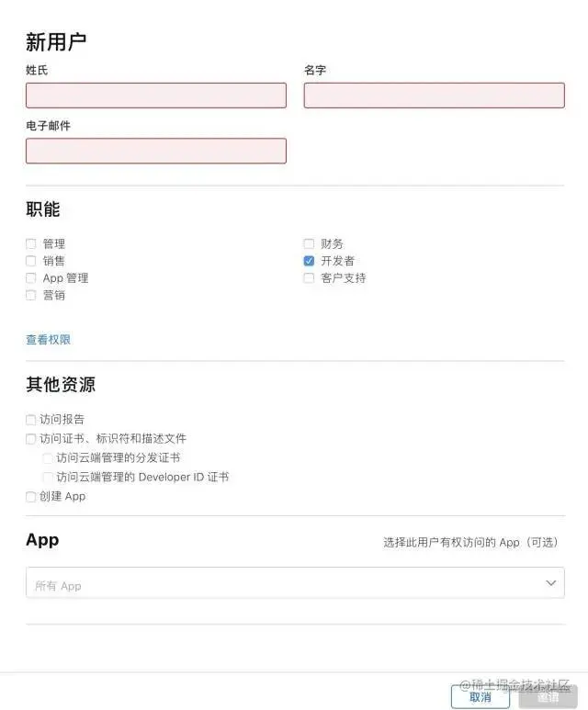Tick the App 管理 checkbox
This screenshot has height=710, width=588.
click(x=31, y=278)
